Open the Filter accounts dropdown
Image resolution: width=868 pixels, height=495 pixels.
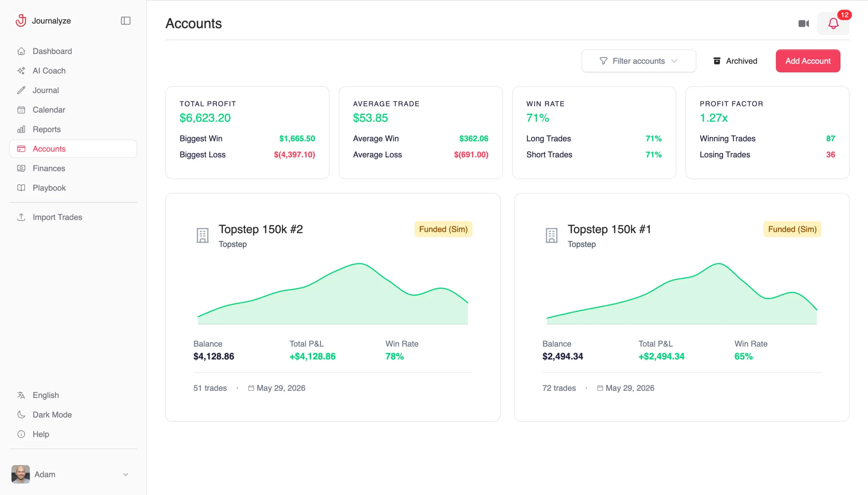[639, 61]
